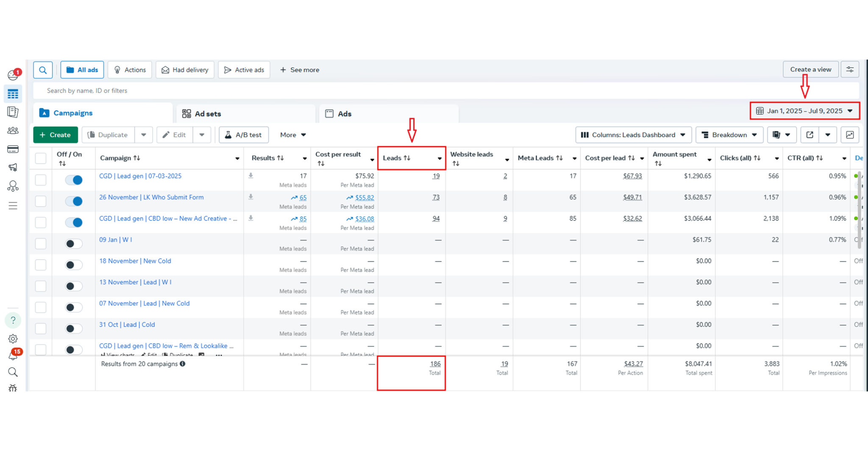Open Billing card icon in sidebar

[13, 149]
